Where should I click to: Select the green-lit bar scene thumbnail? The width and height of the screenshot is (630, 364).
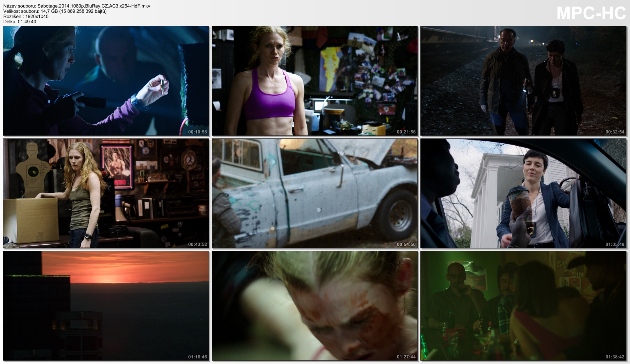(523, 306)
